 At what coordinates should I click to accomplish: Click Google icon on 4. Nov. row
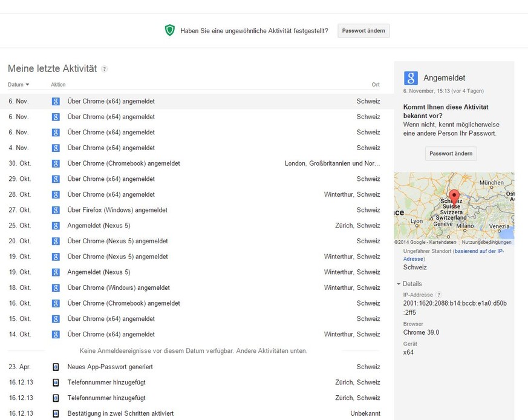56,148
